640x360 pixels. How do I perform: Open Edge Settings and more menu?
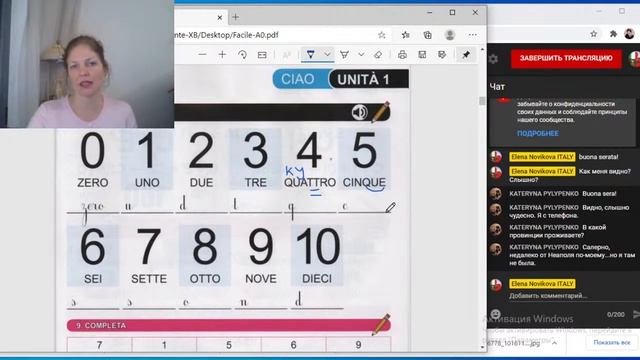pyautogui.click(x=473, y=35)
